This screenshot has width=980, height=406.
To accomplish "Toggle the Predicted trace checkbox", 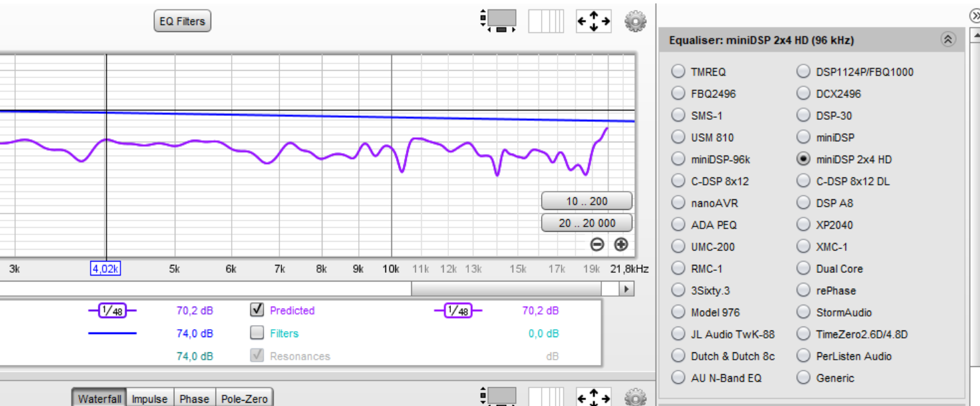I will (x=257, y=310).
